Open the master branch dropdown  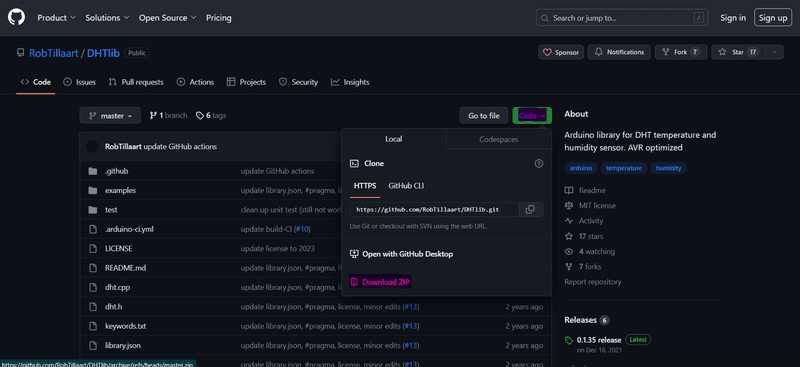pyautogui.click(x=110, y=116)
